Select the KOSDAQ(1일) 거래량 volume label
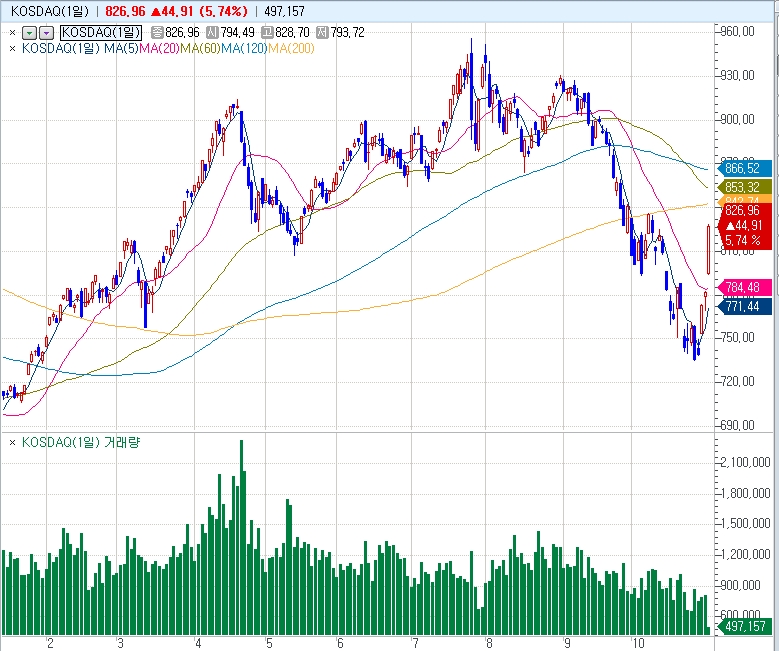The image size is (779, 651). coord(81,442)
